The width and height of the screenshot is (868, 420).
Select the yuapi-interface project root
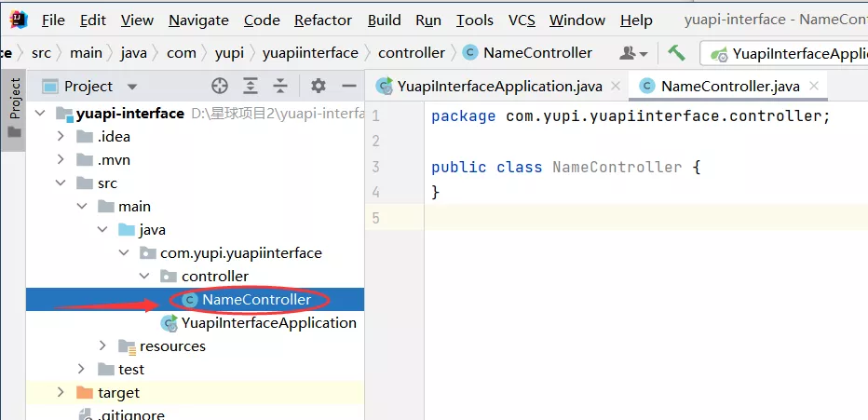click(x=195, y=114)
